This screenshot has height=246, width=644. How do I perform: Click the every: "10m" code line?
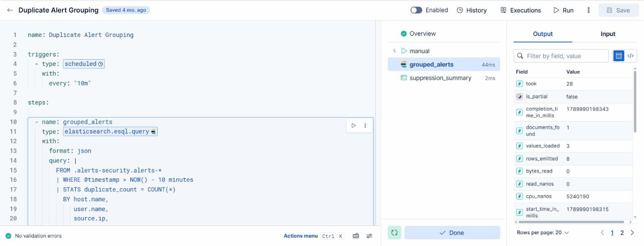70,83
